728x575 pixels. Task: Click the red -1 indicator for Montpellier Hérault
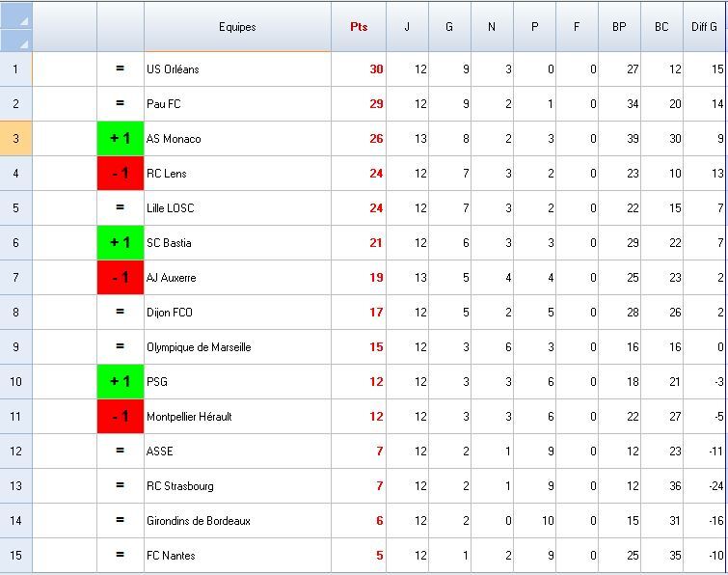click(121, 417)
